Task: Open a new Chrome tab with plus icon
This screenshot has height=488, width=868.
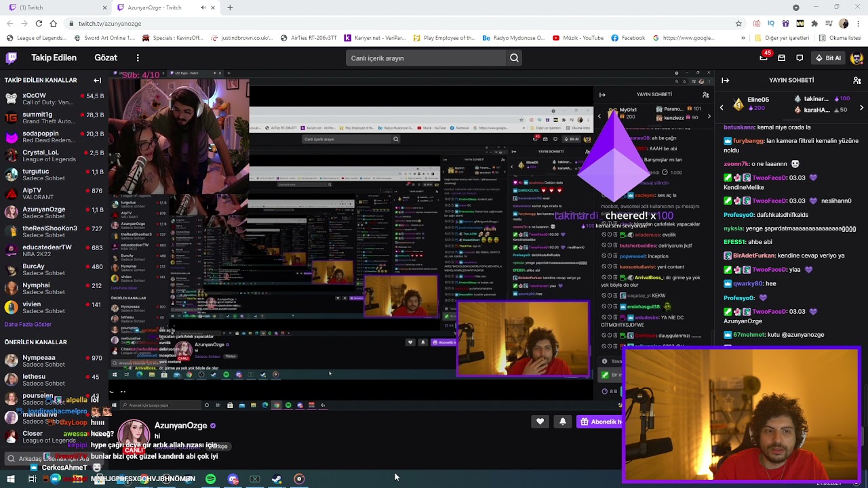Action: coord(230,7)
